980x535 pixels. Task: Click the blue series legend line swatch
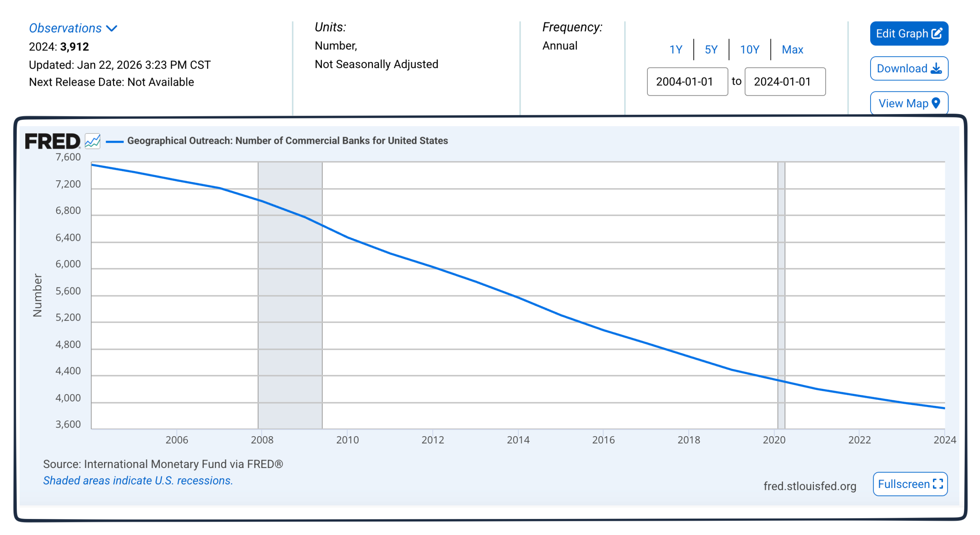(x=114, y=142)
